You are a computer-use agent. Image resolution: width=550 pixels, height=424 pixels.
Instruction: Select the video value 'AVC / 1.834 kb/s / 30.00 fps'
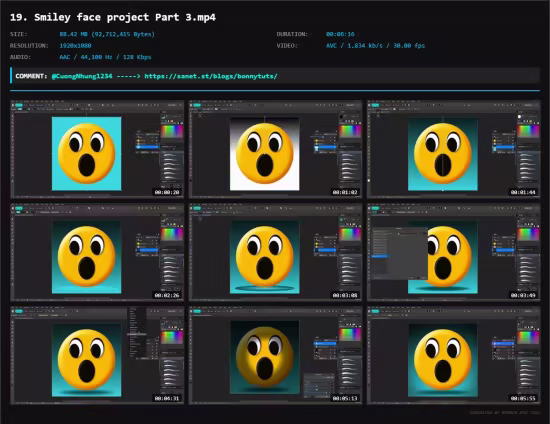[x=375, y=46]
